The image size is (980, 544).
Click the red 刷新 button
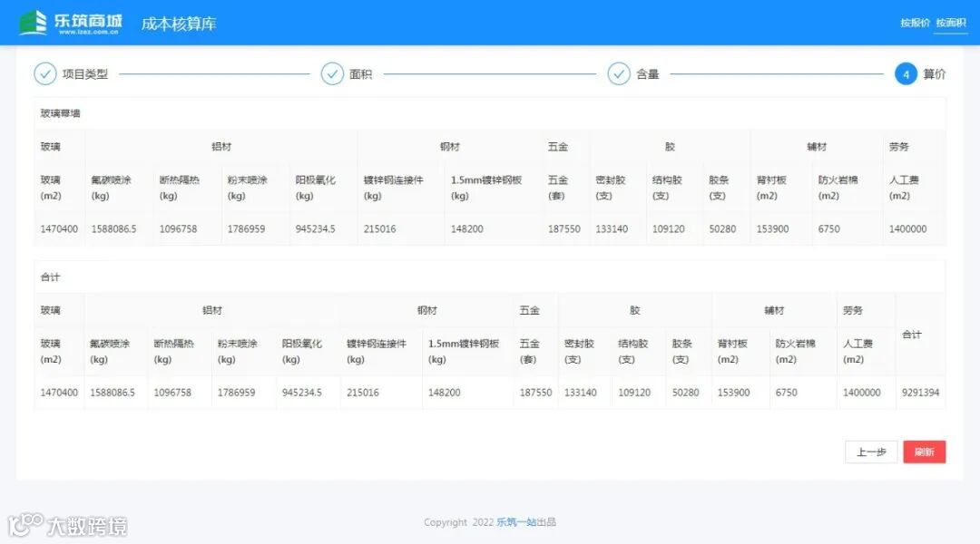point(925,452)
